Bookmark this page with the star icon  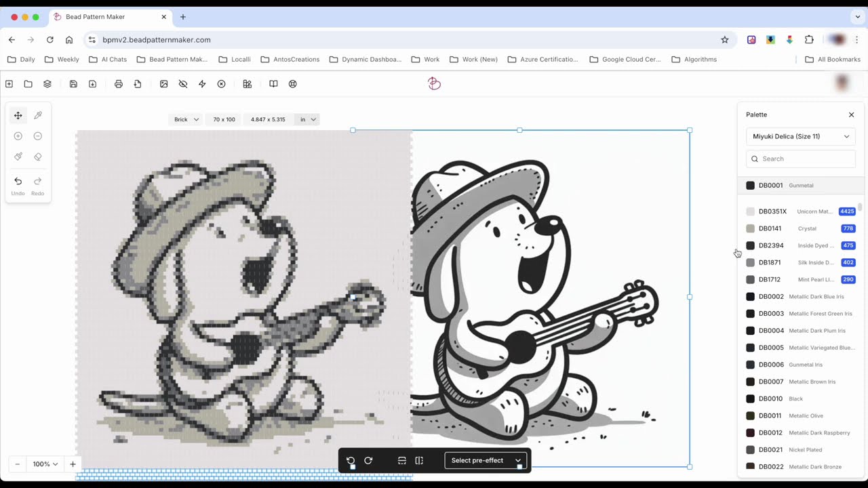pos(724,40)
